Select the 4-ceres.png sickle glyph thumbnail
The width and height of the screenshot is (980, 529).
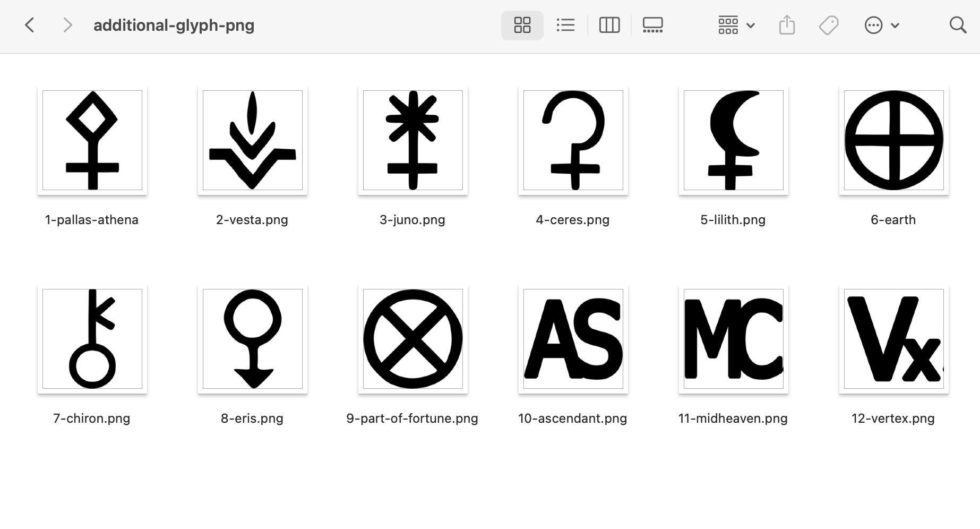point(573,140)
